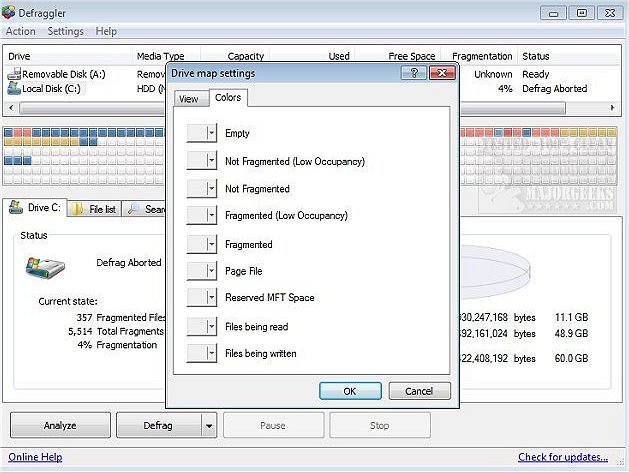Click the help question-mark button in dialog
The height and width of the screenshot is (473, 629).
[414, 73]
